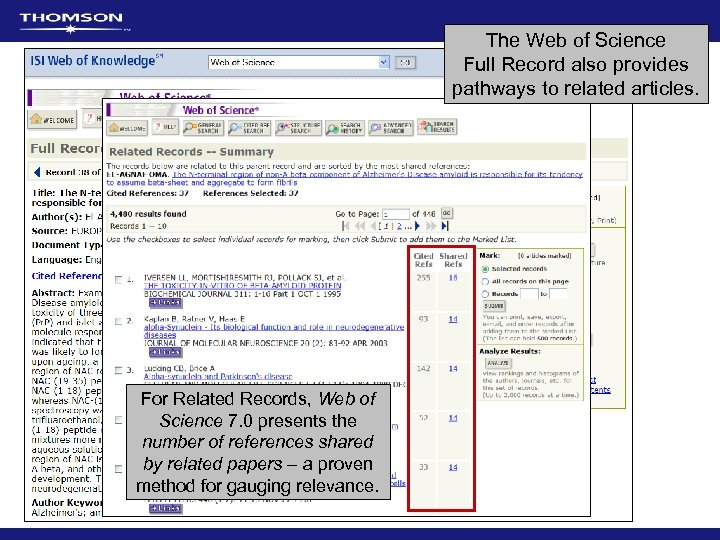The image size is (720, 540).
Task: Tick the checkbox for record 2 Kaplan
Action: tap(118, 321)
